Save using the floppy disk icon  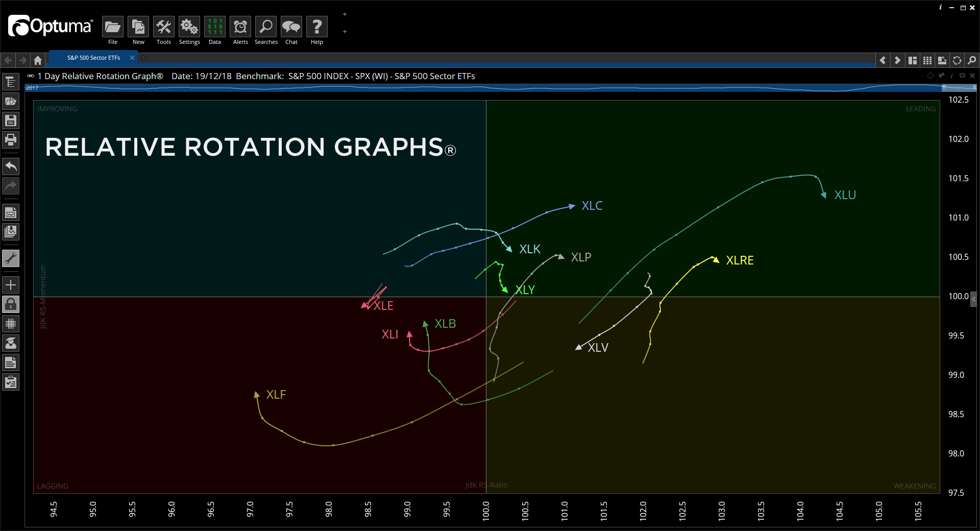click(11, 120)
